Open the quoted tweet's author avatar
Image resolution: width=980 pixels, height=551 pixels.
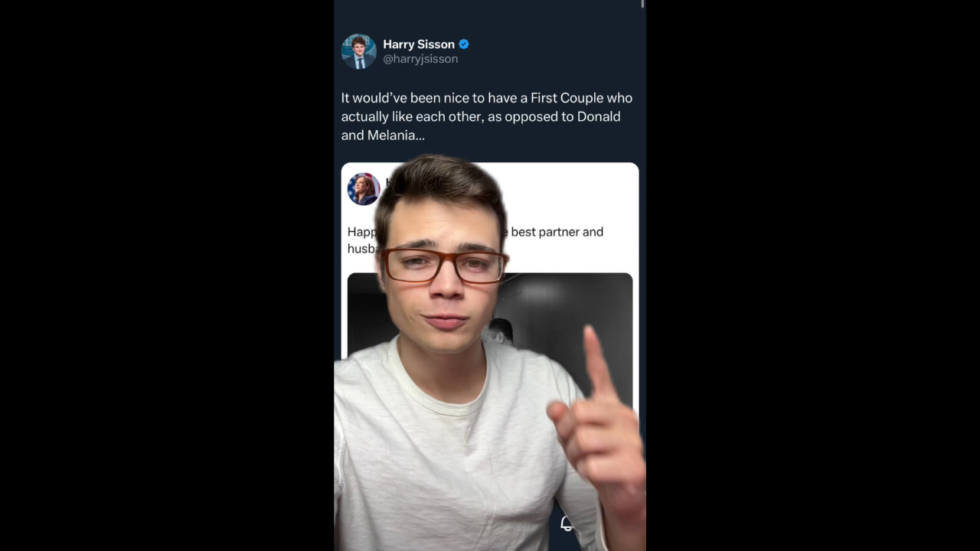[363, 189]
